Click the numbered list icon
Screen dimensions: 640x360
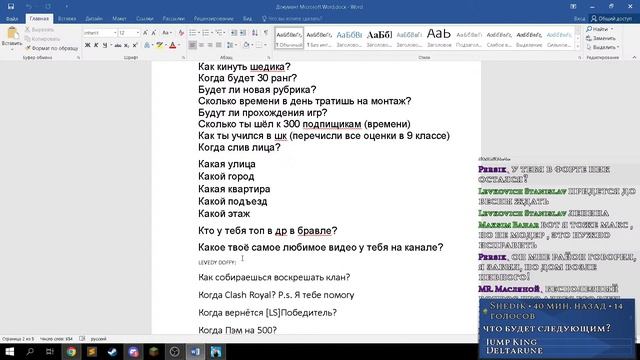click(206, 33)
